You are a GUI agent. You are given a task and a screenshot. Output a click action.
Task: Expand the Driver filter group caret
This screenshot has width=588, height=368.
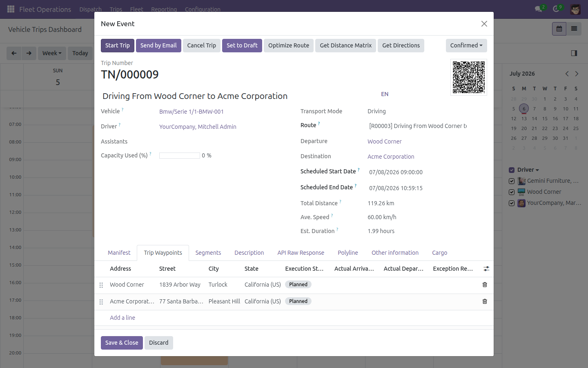pyautogui.click(x=537, y=170)
